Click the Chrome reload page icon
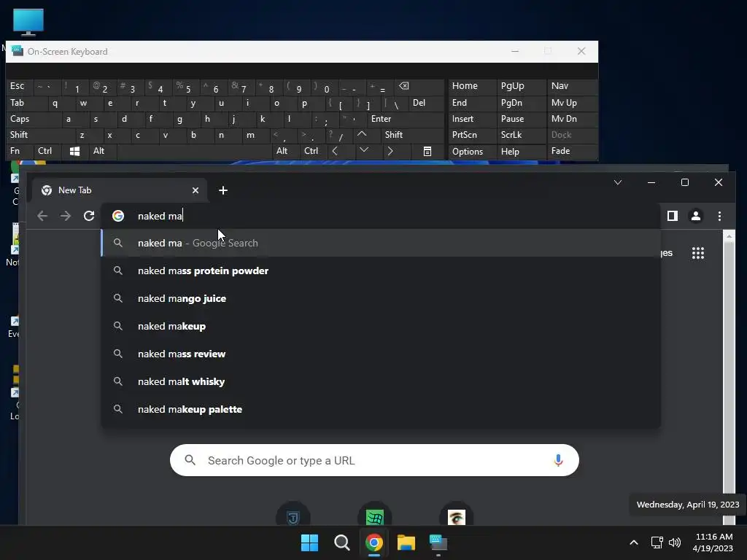This screenshot has height=560, width=747. (89, 216)
